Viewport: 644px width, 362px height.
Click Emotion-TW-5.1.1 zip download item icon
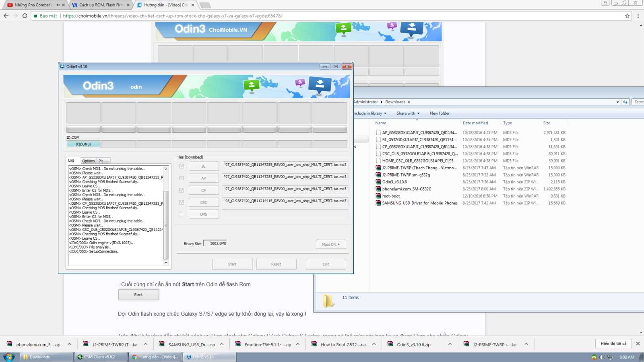coord(238,344)
